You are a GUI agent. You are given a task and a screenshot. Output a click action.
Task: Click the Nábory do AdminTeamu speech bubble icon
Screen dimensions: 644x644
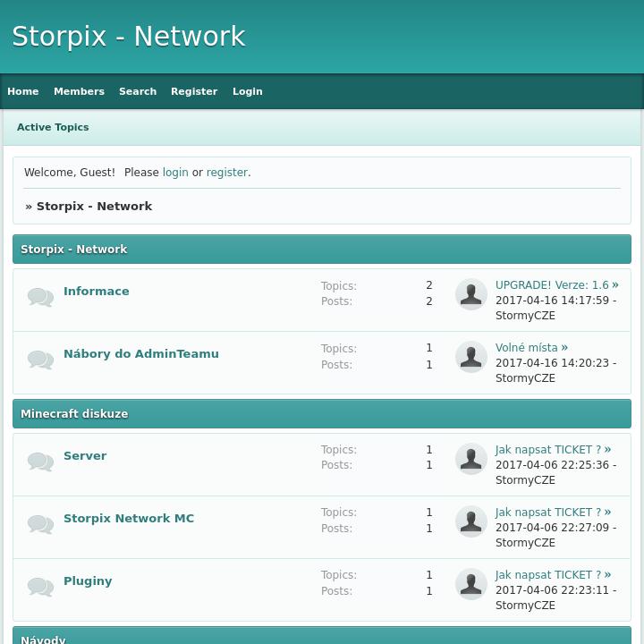40,360
